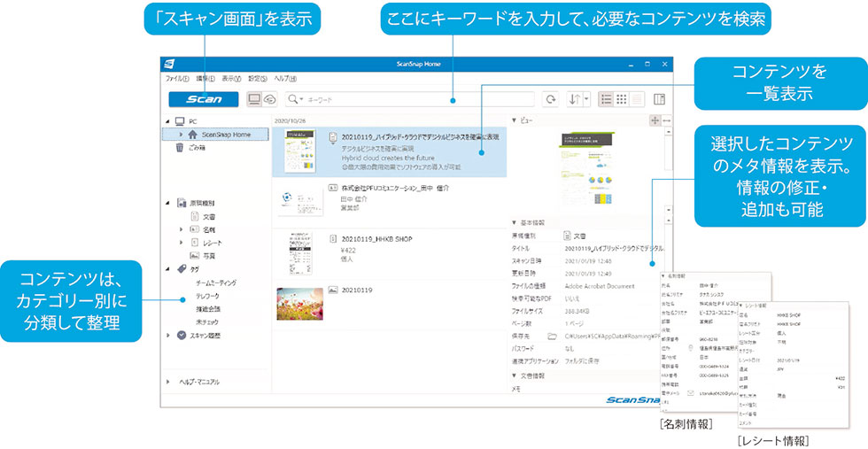
Task: Click the blue Scan button
Action: click(204, 100)
